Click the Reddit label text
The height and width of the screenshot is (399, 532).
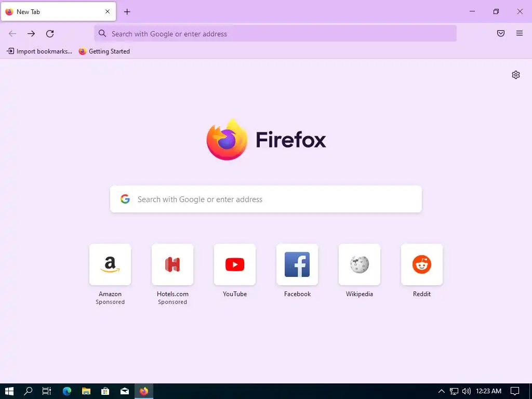(x=422, y=294)
